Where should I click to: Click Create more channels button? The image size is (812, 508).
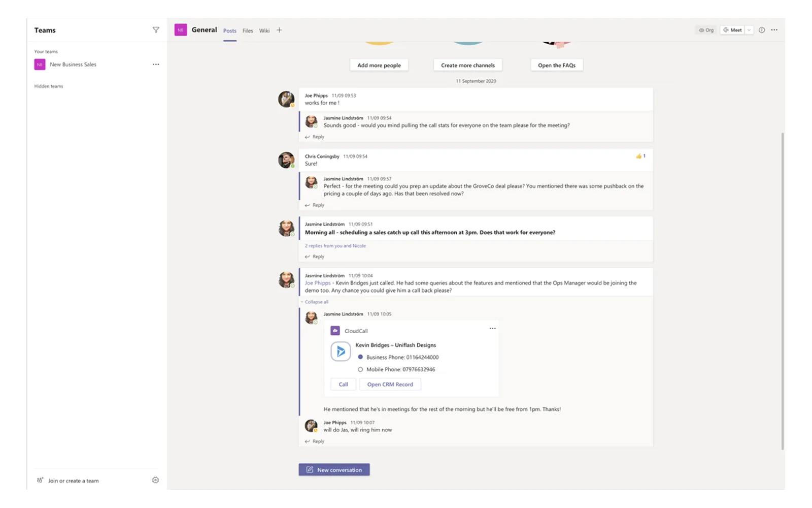tap(468, 65)
